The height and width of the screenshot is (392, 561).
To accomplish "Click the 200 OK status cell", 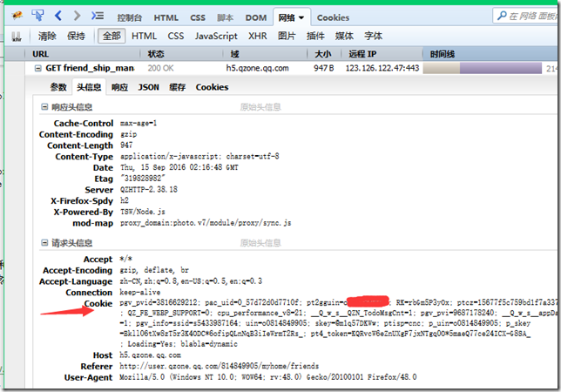I will (x=160, y=68).
